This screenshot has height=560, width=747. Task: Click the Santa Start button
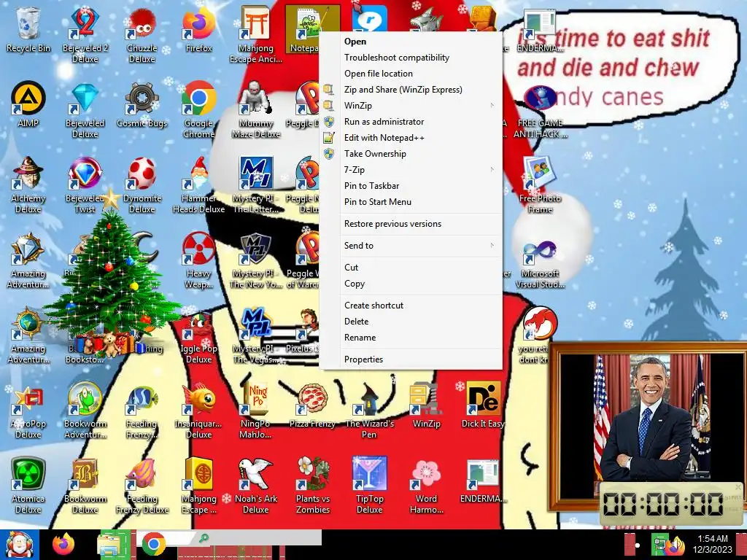[x=19, y=544]
